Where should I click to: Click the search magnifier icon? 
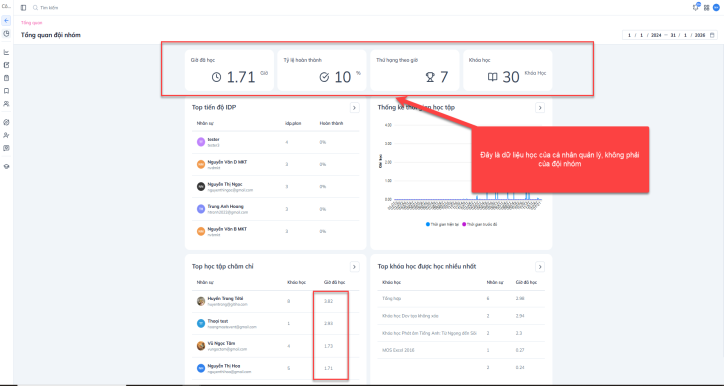(35, 8)
